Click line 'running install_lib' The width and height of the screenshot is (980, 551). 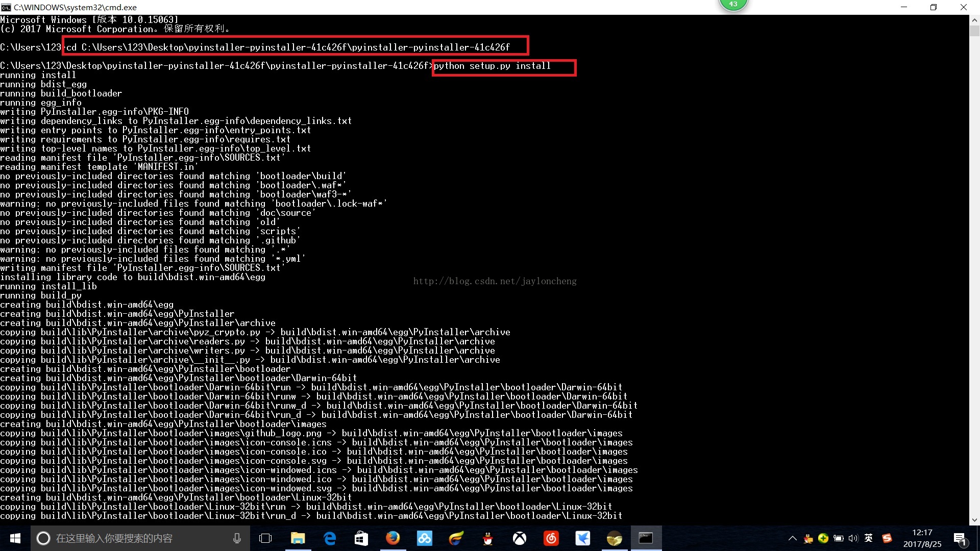[48, 286]
